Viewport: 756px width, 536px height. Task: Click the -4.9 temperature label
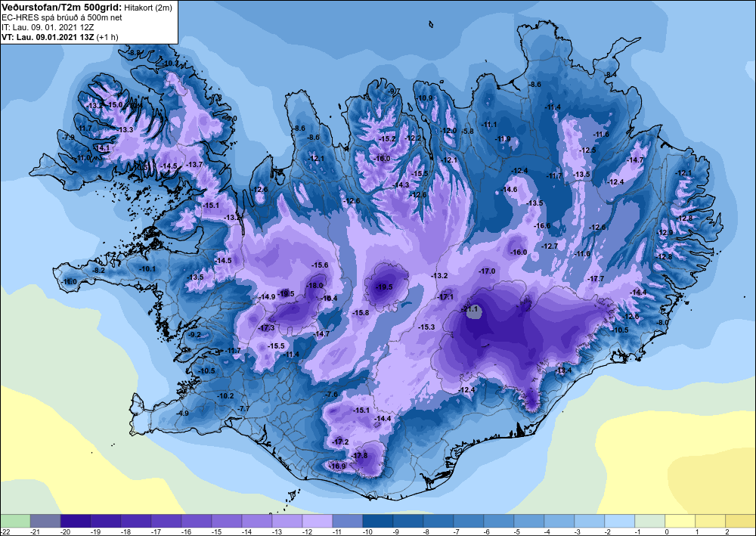coord(183,413)
